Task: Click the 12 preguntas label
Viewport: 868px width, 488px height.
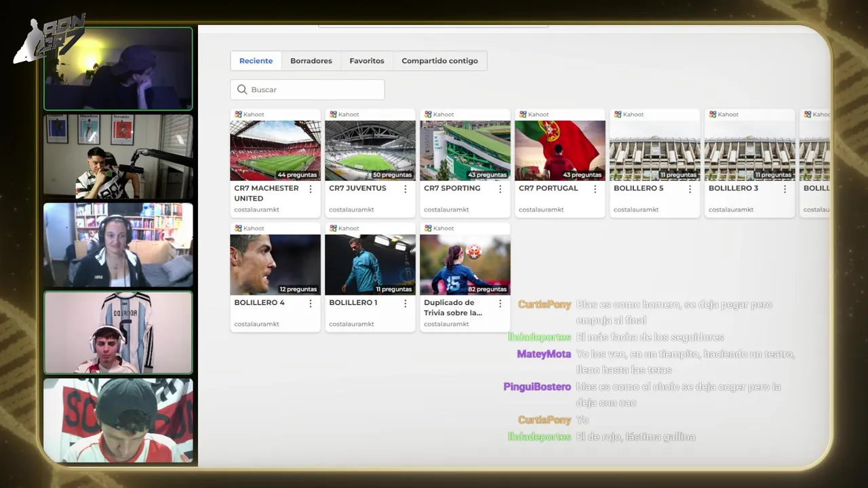Action: 298,289
